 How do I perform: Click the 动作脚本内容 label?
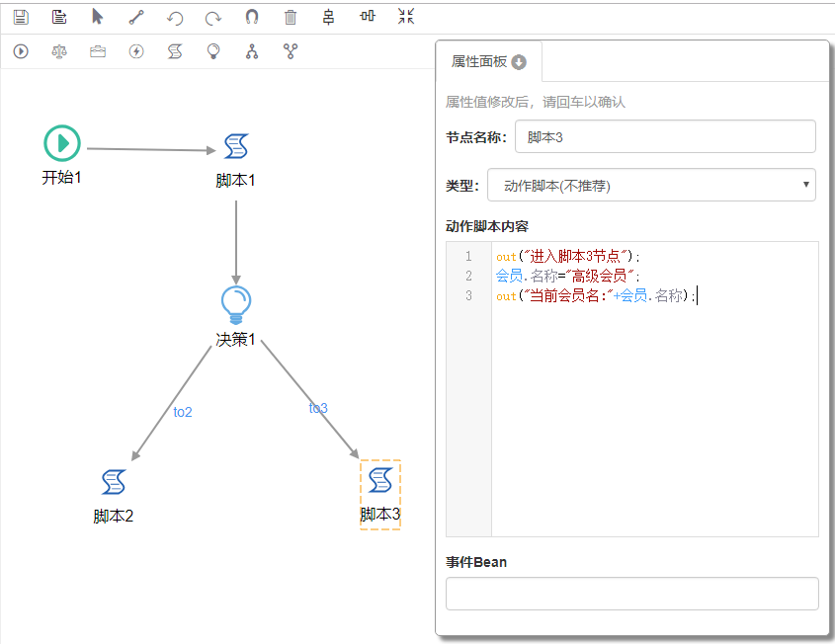click(487, 226)
